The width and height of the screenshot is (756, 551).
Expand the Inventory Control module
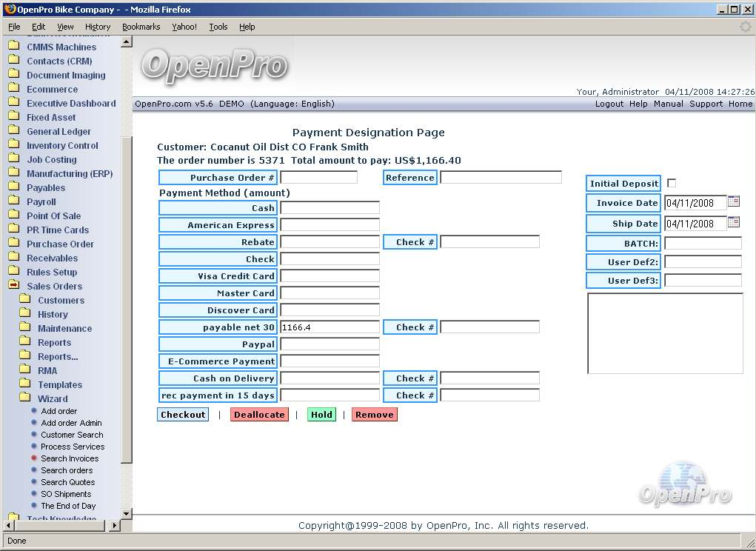click(62, 146)
